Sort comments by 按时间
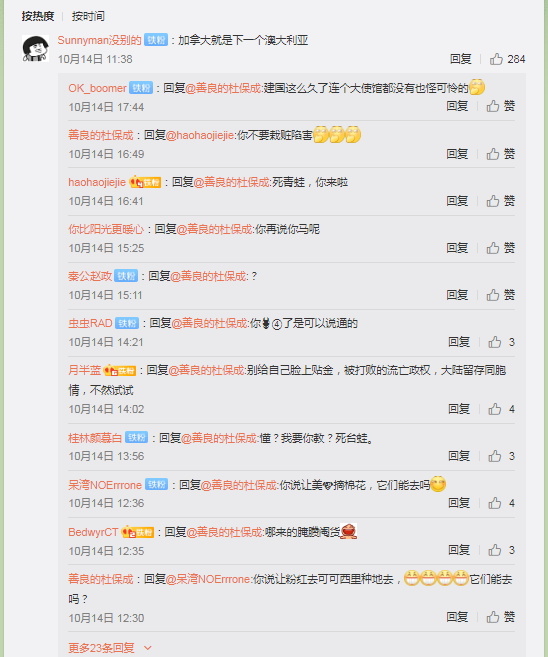Viewport: 548px width, 657px height. (x=88, y=16)
